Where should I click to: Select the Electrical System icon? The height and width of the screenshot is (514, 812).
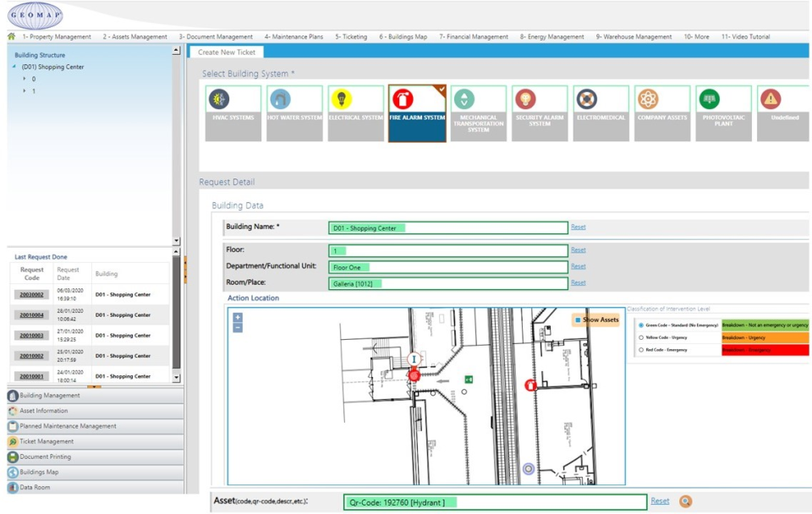[354, 111]
